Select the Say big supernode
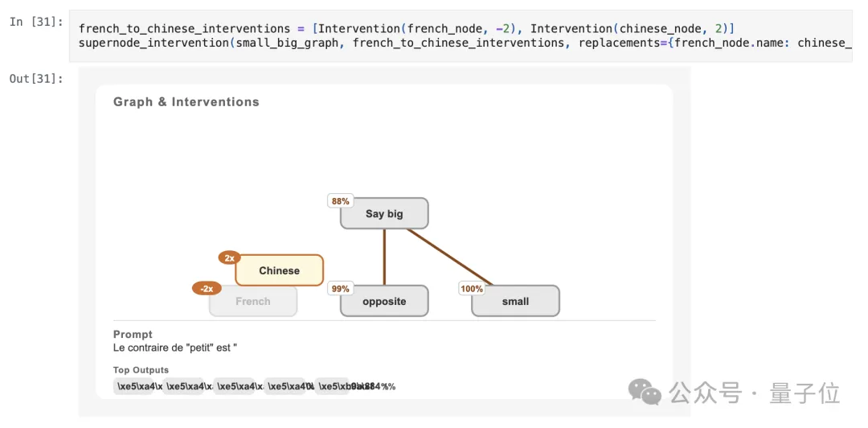This screenshot has width=868, height=428. pos(384,214)
